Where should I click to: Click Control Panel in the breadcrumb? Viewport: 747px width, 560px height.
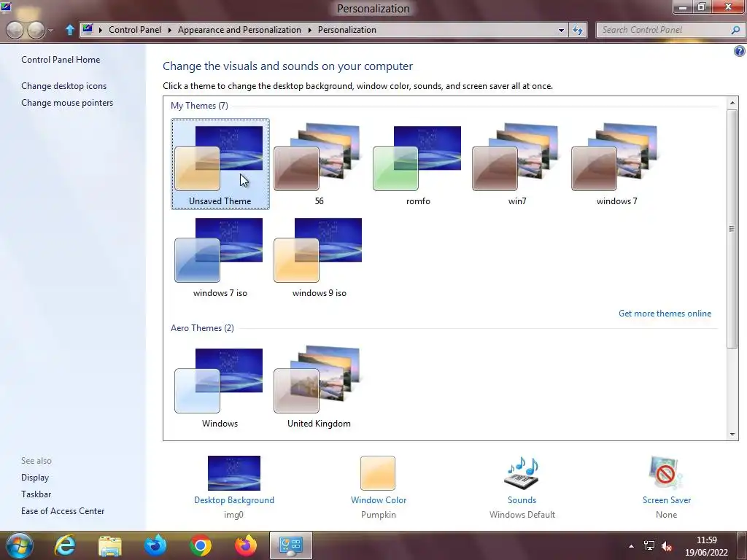click(x=135, y=29)
